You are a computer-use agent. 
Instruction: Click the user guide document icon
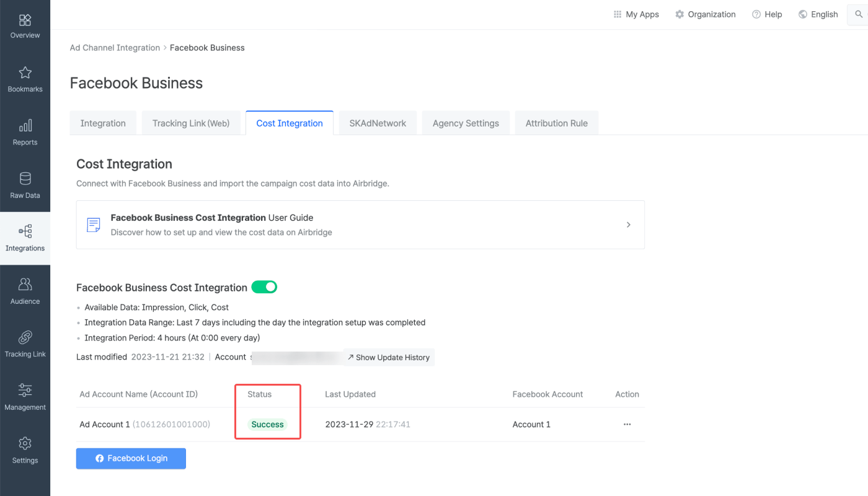click(94, 224)
